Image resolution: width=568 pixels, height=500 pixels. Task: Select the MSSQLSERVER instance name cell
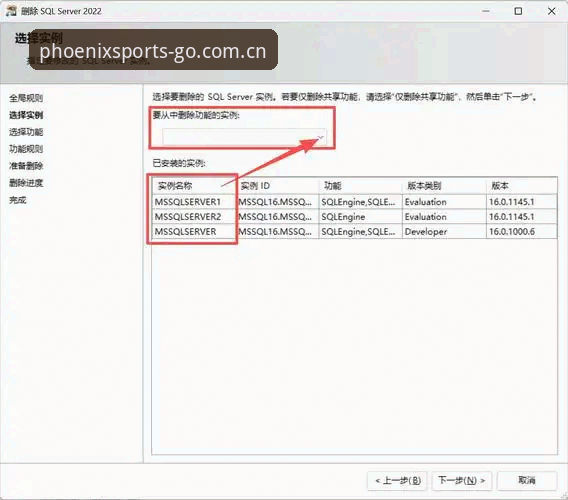195,232
